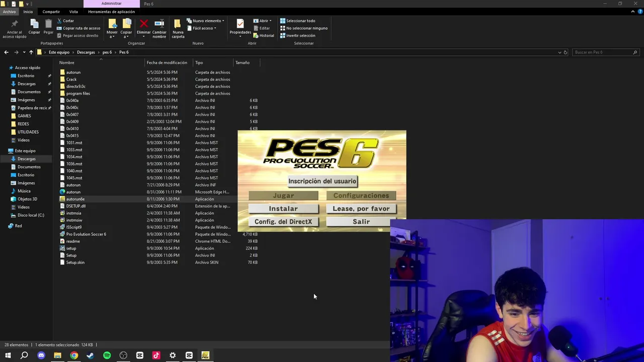
Task: Open the Nuevo elemento dropdown
Action: tap(205, 21)
